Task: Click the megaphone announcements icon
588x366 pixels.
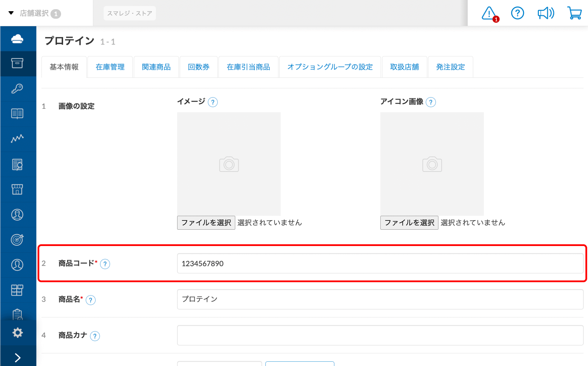Action: click(545, 13)
